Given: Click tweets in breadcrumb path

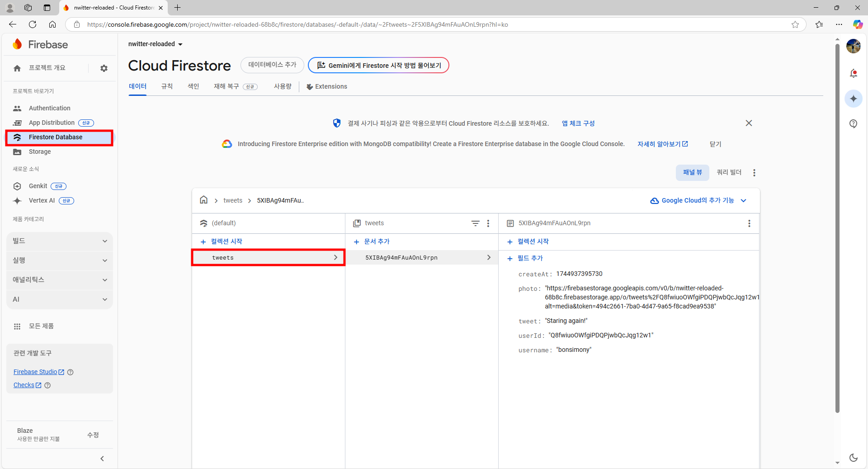Looking at the screenshot, I should [x=233, y=200].
